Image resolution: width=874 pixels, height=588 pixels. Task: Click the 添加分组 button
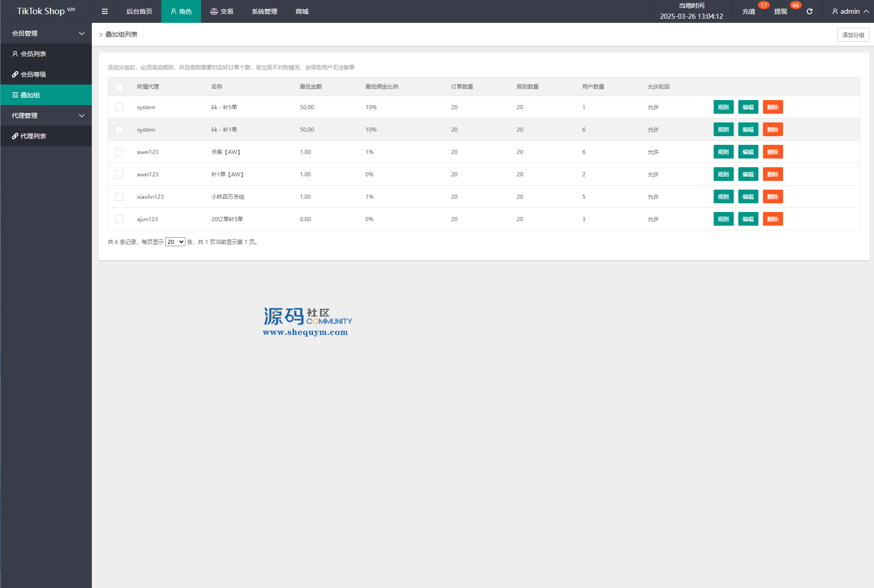pyautogui.click(x=853, y=35)
